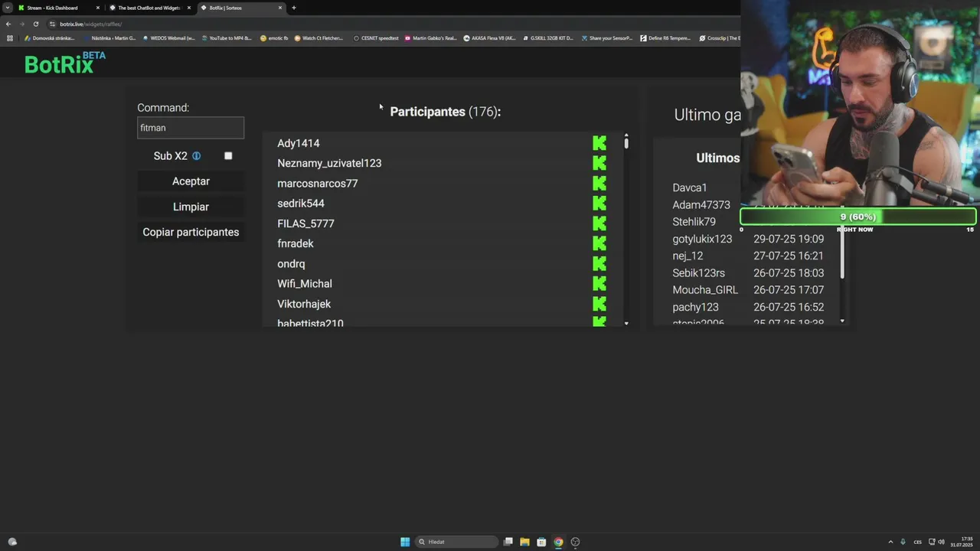Select participant Viktorhajek
This screenshot has width=980, height=551.
tap(304, 304)
